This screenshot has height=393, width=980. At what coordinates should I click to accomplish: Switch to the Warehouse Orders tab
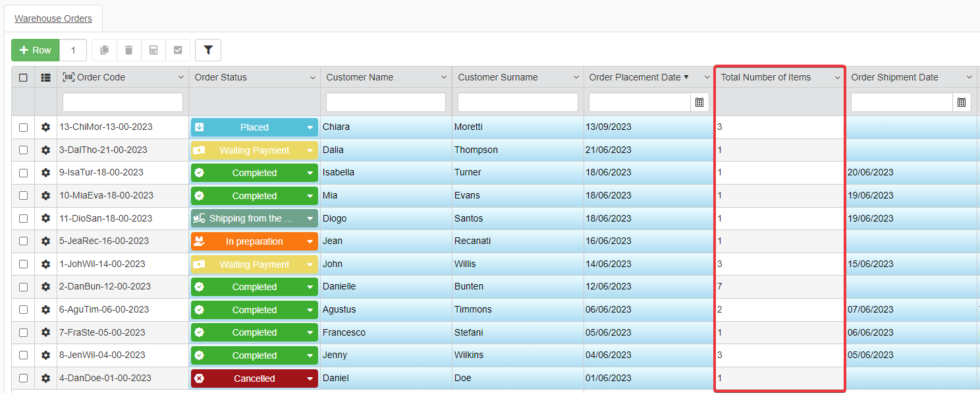point(53,18)
